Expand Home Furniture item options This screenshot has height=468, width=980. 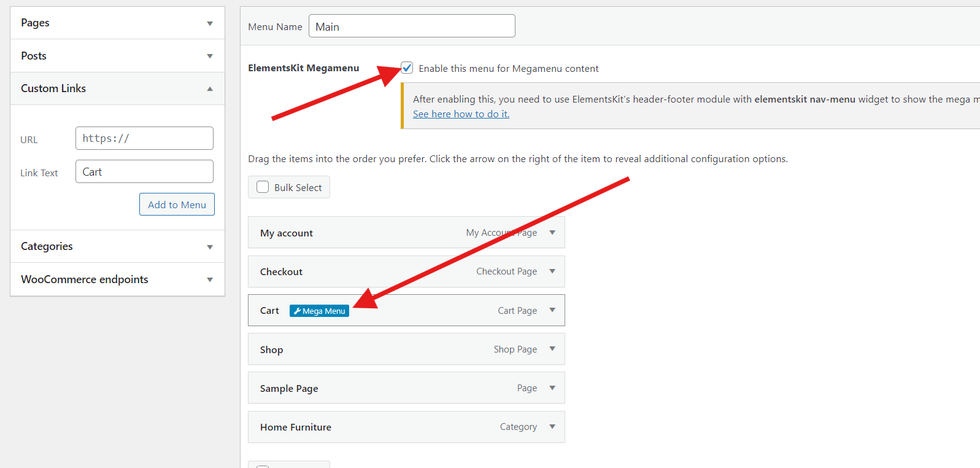point(552,426)
